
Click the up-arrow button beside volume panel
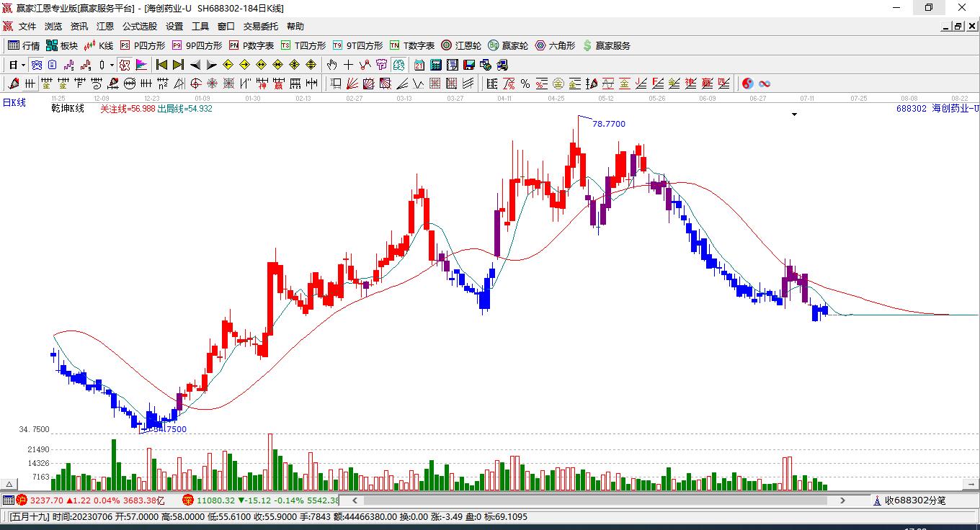click(x=10, y=485)
